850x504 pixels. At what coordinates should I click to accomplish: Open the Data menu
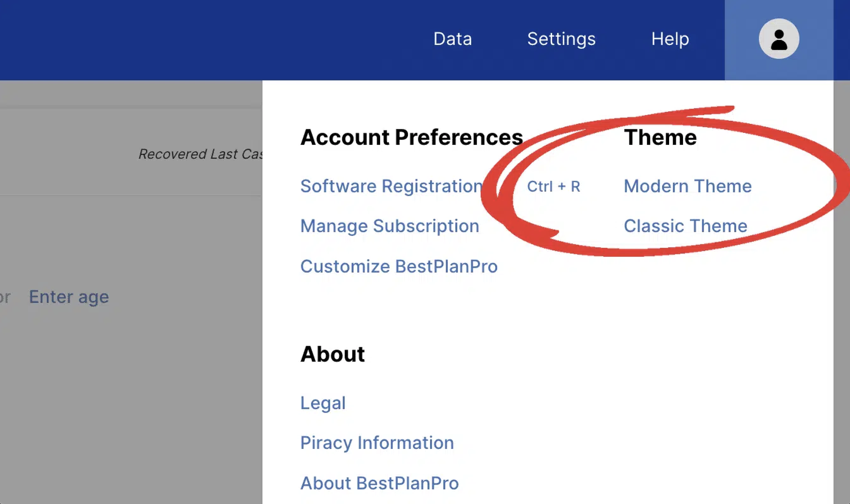pyautogui.click(x=453, y=39)
